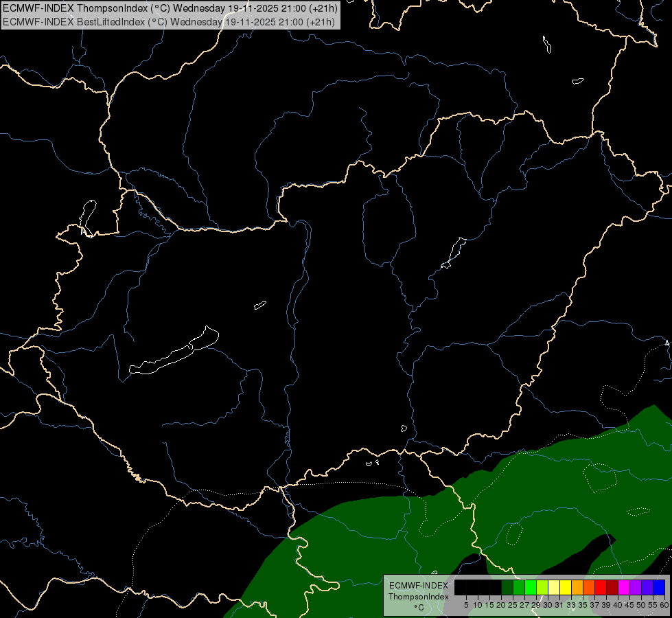The width and height of the screenshot is (672, 618).
Task: Select the bright green 27–29 legend swatch
Action: click(531, 587)
